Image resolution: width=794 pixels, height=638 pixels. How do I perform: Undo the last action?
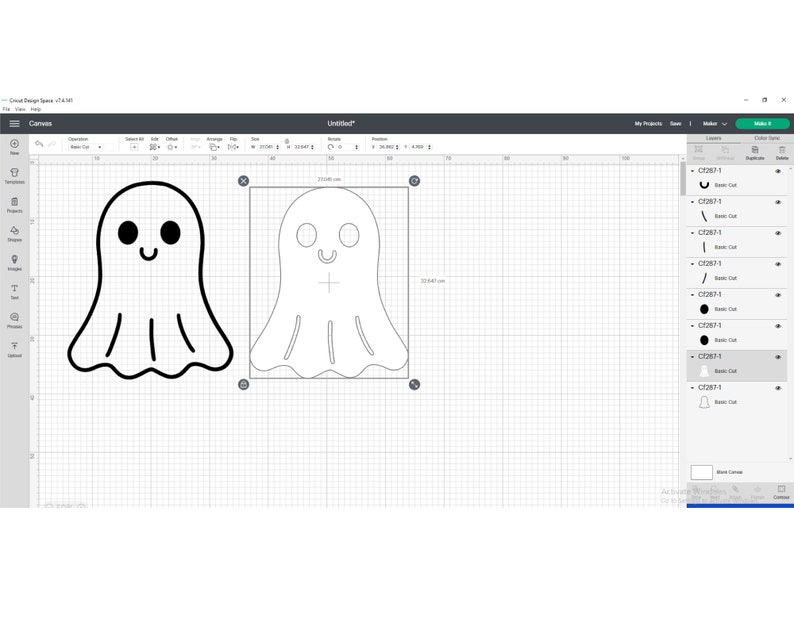(x=39, y=144)
